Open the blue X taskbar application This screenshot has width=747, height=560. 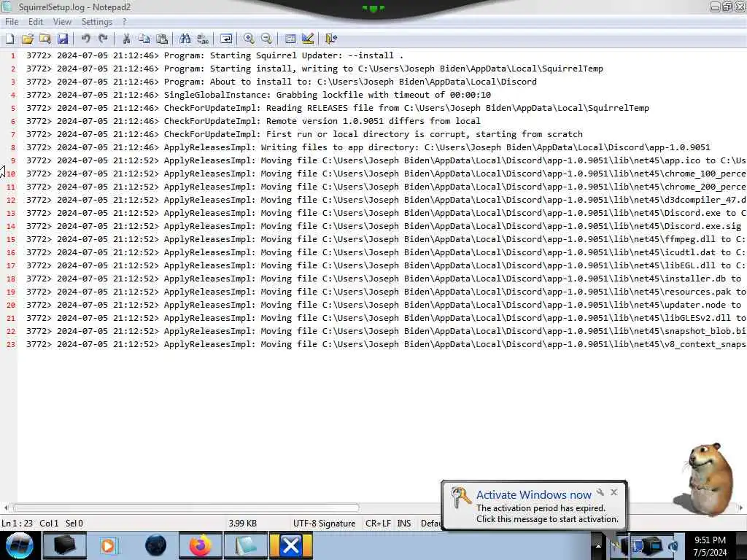[x=290, y=545]
